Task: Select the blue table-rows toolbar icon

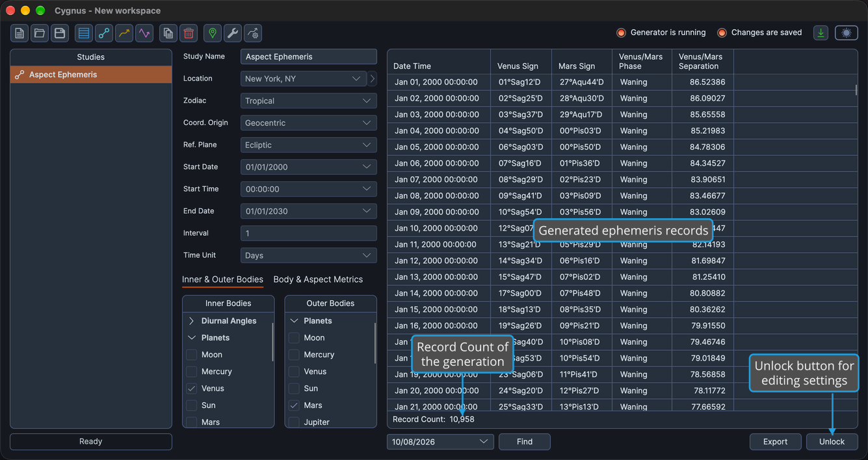Action: point(83,33)
